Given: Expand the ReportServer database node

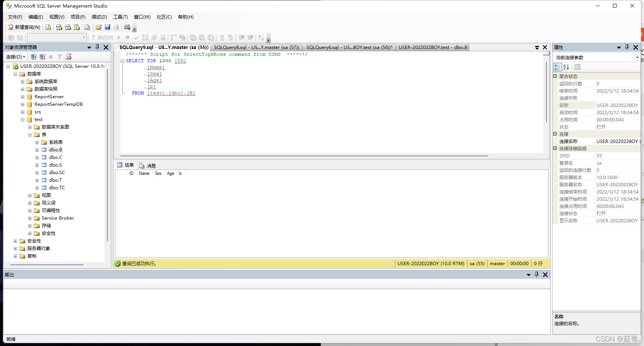Looking at the screenshot, I should (22, 97).
